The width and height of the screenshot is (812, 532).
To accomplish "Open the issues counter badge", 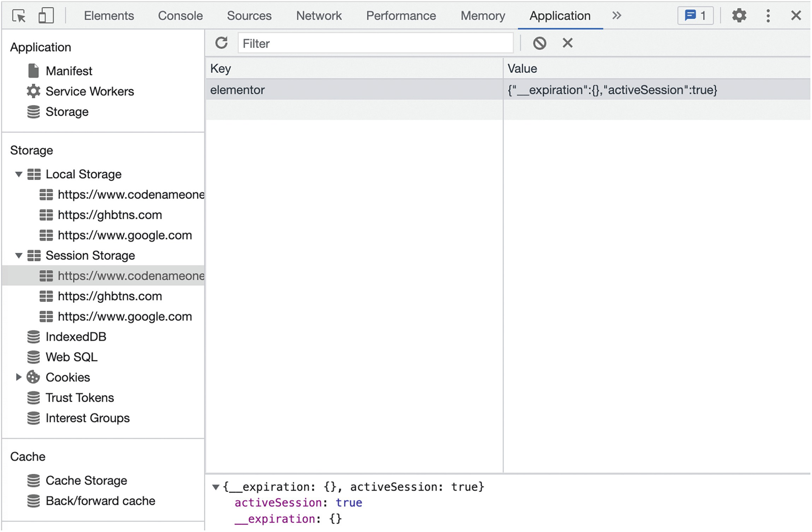I will pos(695,16).
